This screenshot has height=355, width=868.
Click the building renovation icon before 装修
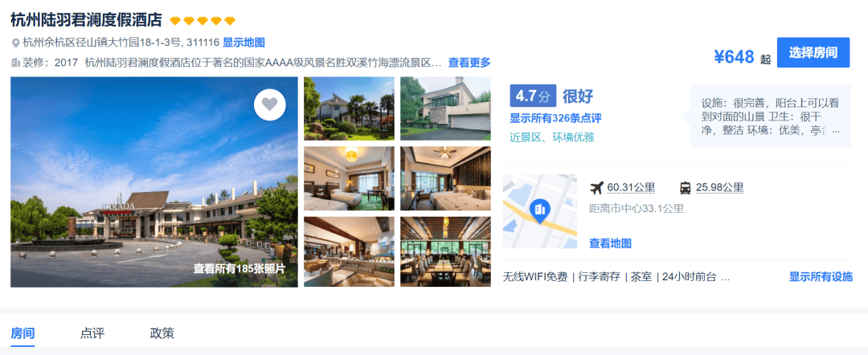coord(15,63)
